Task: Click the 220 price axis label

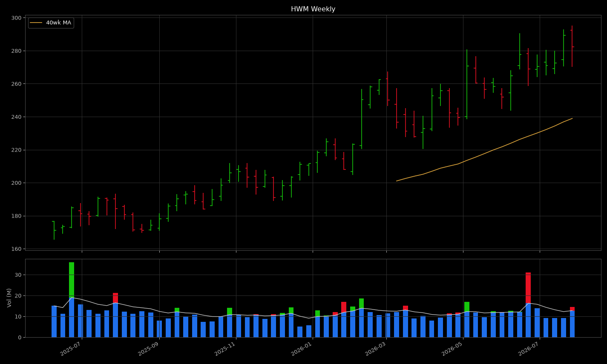Action: coord(17,150)
